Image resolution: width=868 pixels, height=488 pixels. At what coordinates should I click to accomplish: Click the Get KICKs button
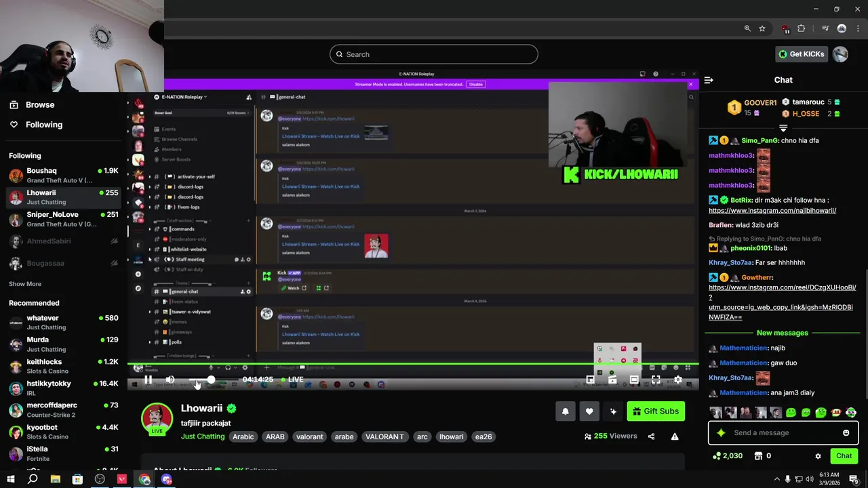(x=801, y=54)
